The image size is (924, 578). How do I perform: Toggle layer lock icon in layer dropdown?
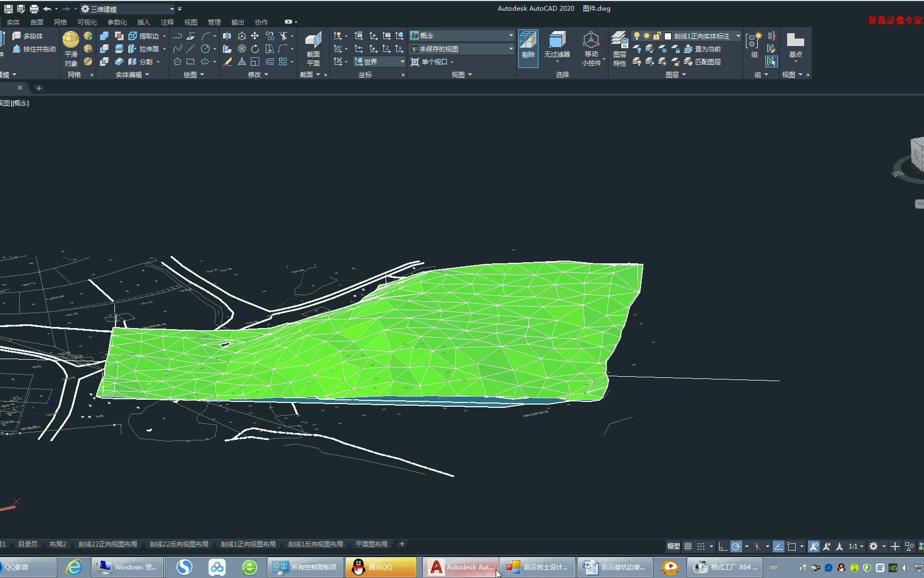click(657, 36)
